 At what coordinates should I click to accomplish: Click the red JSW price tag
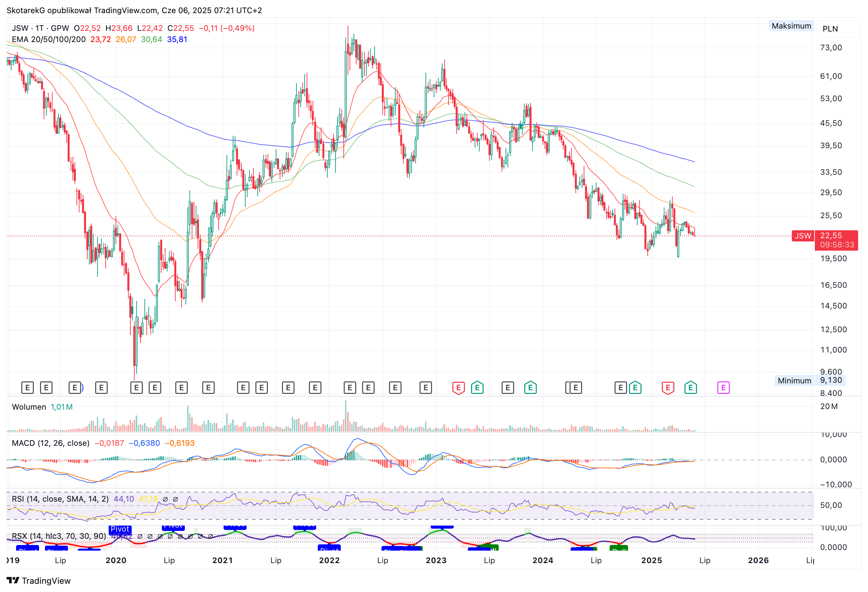coord(803,236)
